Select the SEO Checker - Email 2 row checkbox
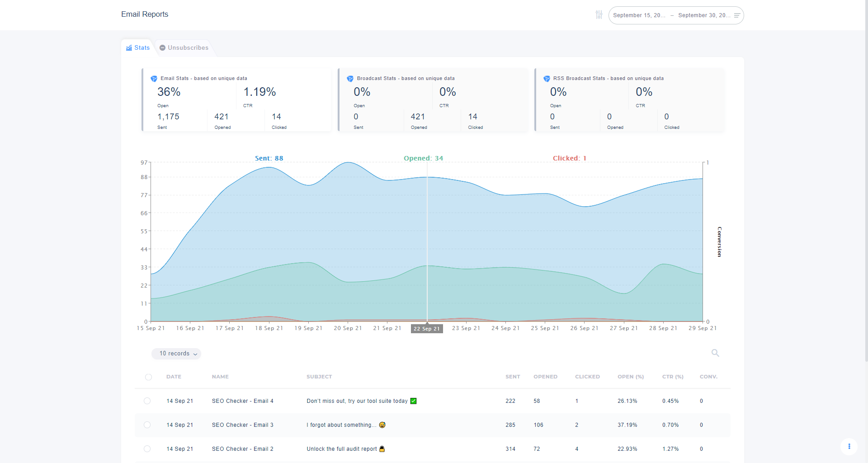 (147, 449)
